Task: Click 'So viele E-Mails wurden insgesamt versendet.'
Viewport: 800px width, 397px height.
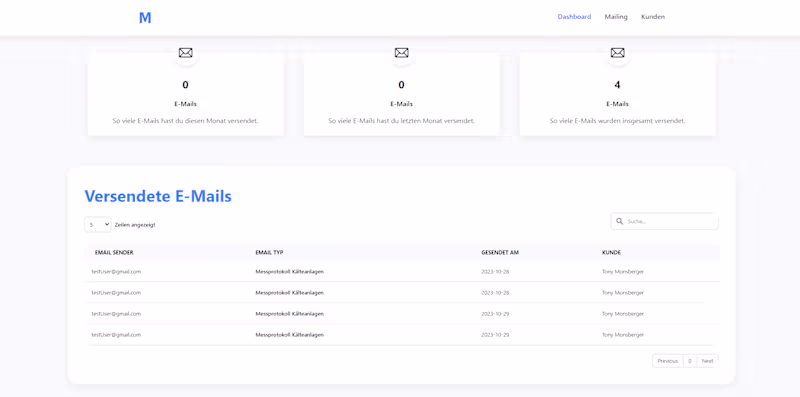Action: (x=617, y=121)
